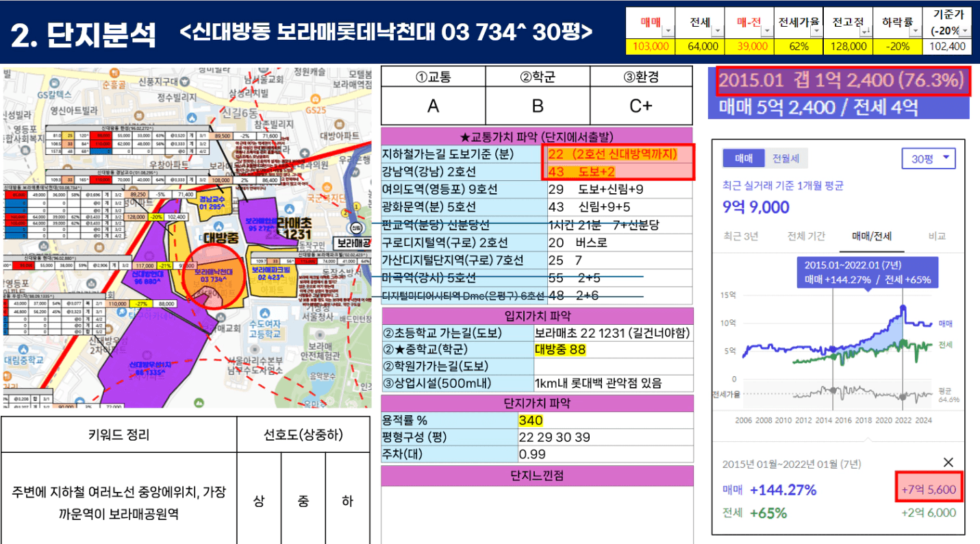The height and width of the screenshot is (544, 980).
Task: Switch to the 전월세 tab
Action: [x=785, y=158]
